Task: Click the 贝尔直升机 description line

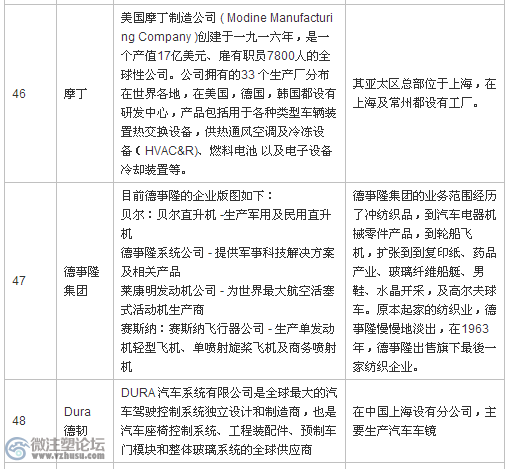Action: 226,224
